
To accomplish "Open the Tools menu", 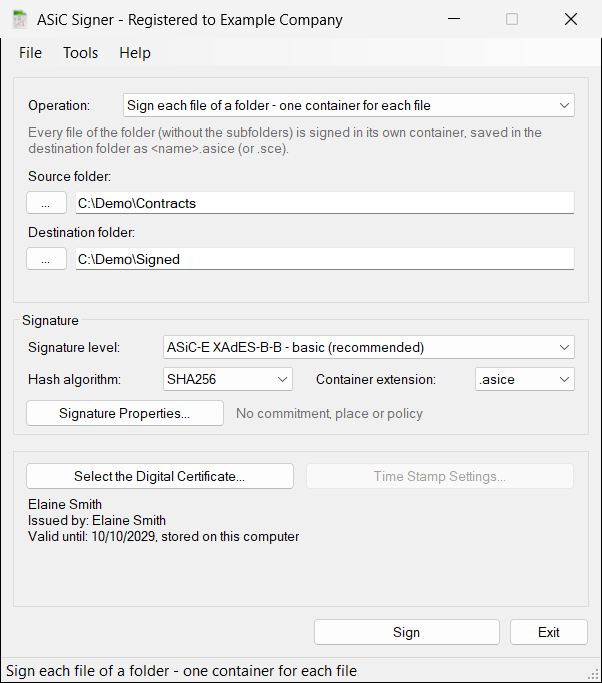I will [x=81, y=53].
